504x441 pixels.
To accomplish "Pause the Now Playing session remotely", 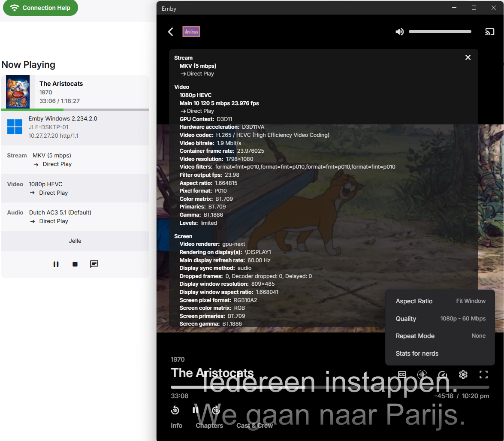I will tap(56, 264).
